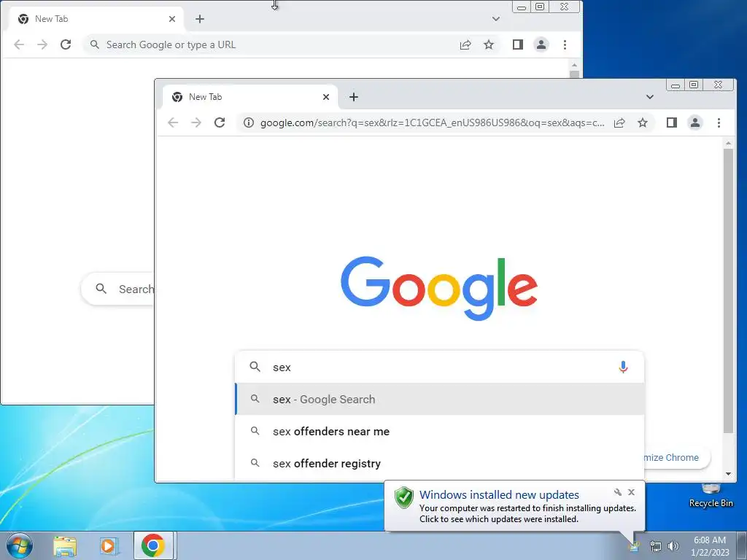Select the New Tab tab in the front window
The height and width of the screenshot is (560, 747).
pos(250,97)
